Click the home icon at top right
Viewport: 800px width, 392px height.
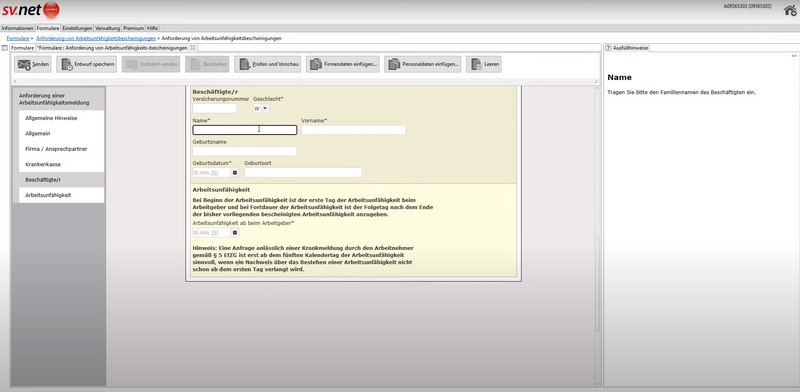click(x=789, y=10)
